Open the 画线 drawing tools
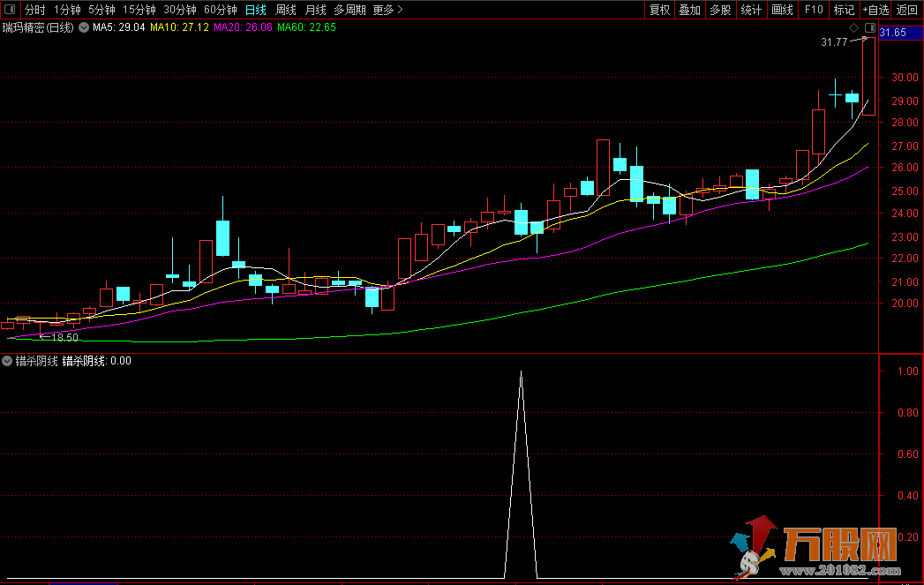This screenshot has height=585, width=924. tap(782, 10)
